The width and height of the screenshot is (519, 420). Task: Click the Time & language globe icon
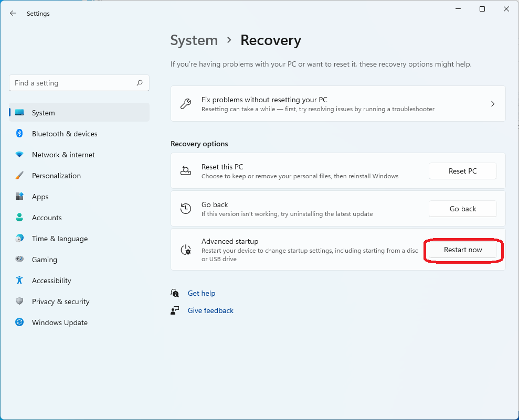19,238
